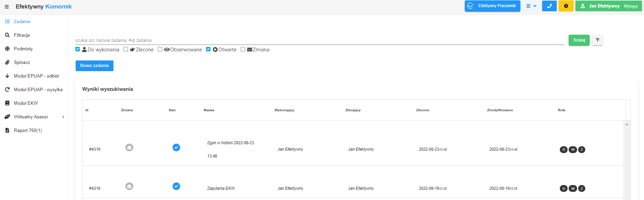Image resolution: width=644 pixels, height=200 pixels.
Task: Click the Z role badge for task #4316
Action: pyautogui.click(x=582, y=188)
